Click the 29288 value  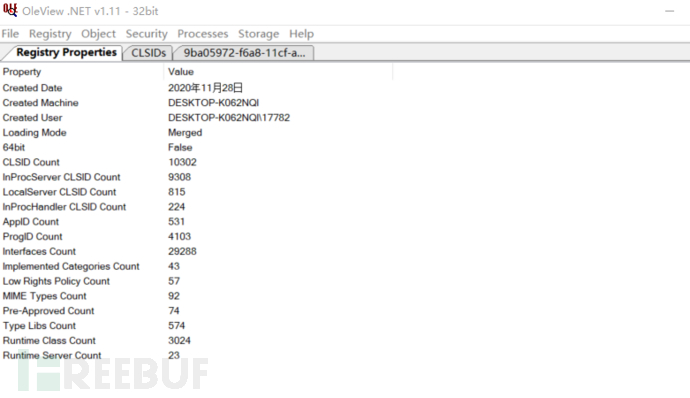coord(182,252)
